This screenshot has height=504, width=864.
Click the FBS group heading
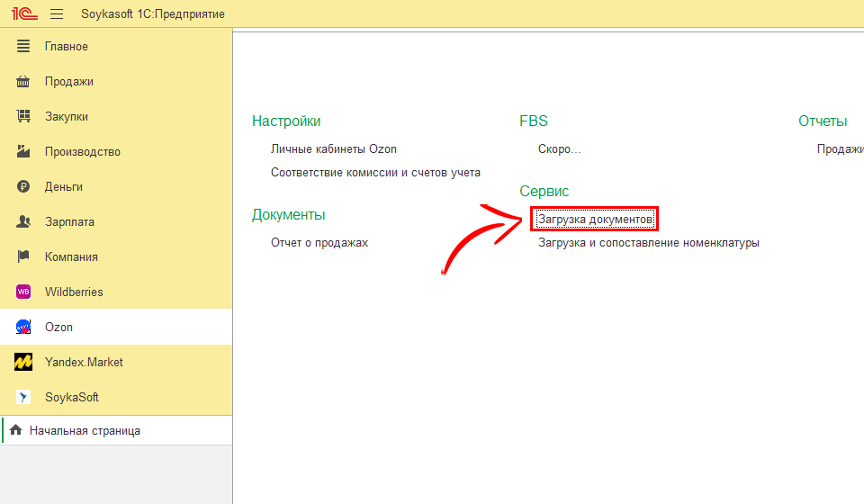[x=534, y=121]
